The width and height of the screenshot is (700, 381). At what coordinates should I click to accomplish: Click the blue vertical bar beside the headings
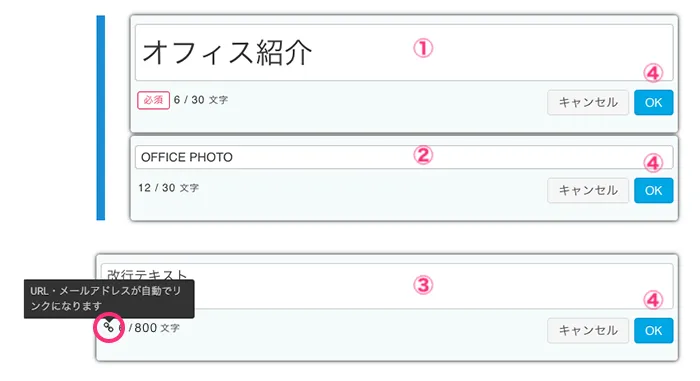[101, 118]
